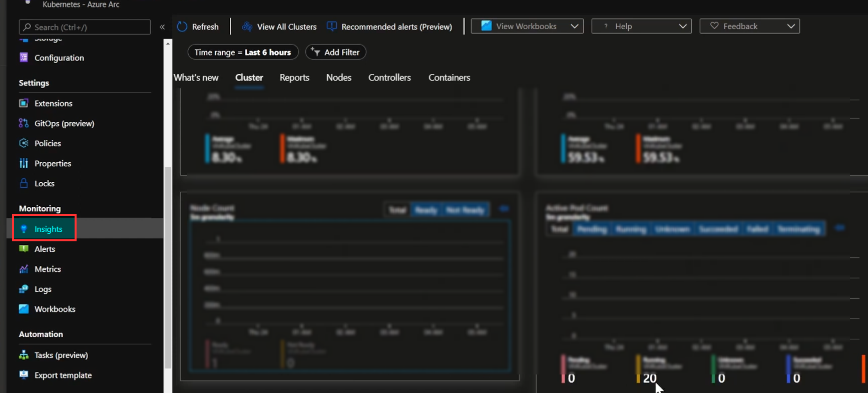Click the Feedback heart icon

click(x=714, y=26)
